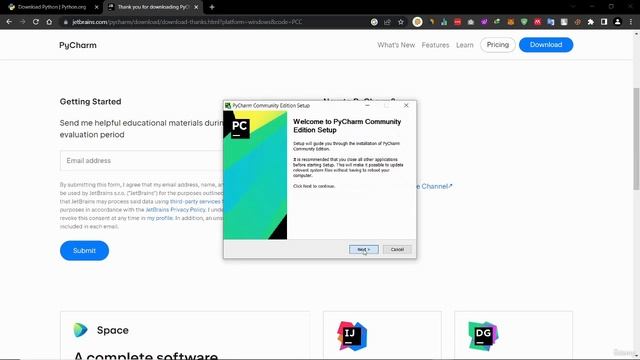Click the IntelliJ IDEA (IJ) icon

[x=352, y=336]
